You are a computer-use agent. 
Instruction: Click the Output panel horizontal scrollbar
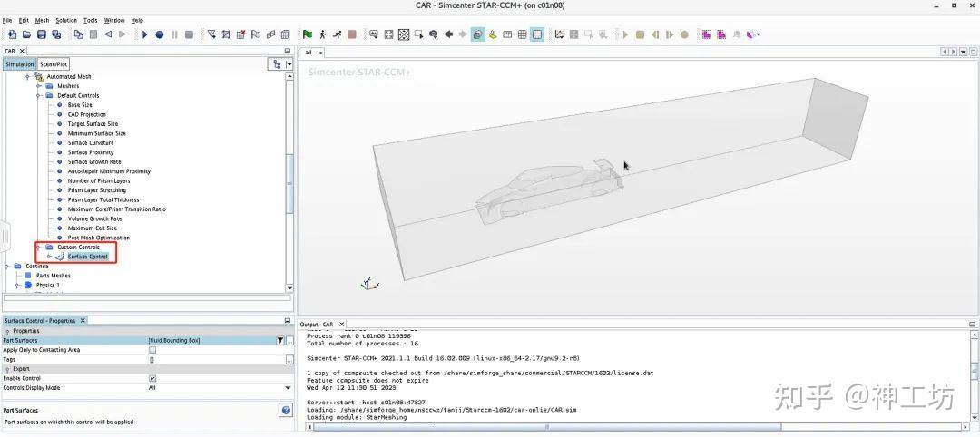(x=546, y=427)
